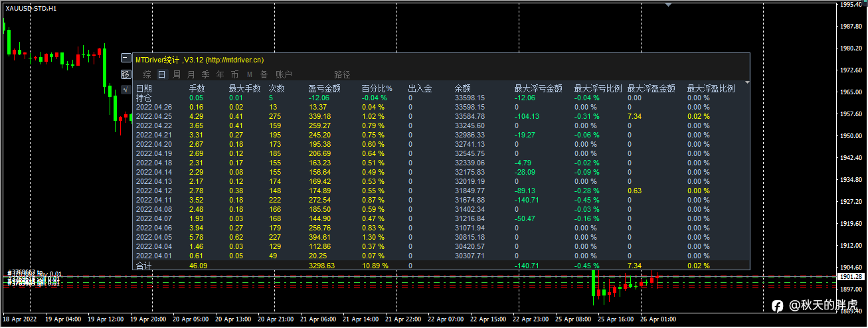Click the profit value 394.61
The width and height of the screenshot is (868, 328).
point(319,237)
